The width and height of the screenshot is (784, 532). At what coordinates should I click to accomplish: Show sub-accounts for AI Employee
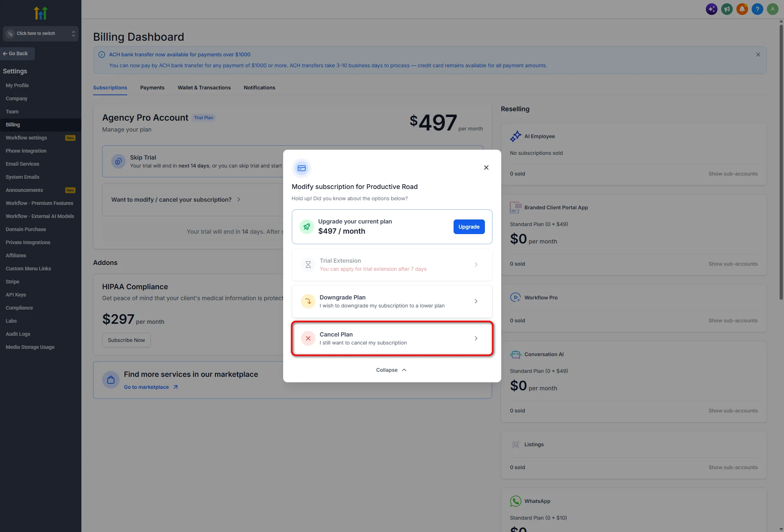point(733,174)
